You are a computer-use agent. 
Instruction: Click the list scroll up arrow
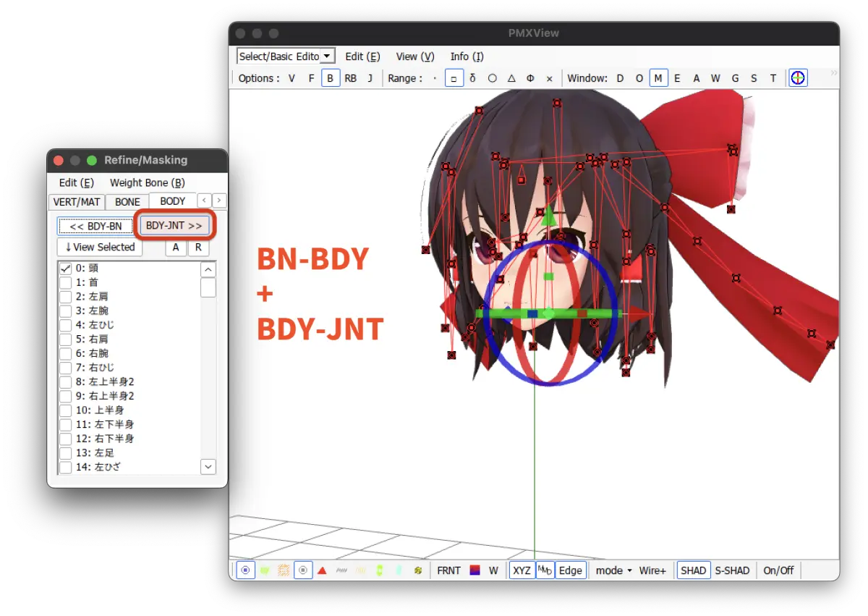coord(208,269)
